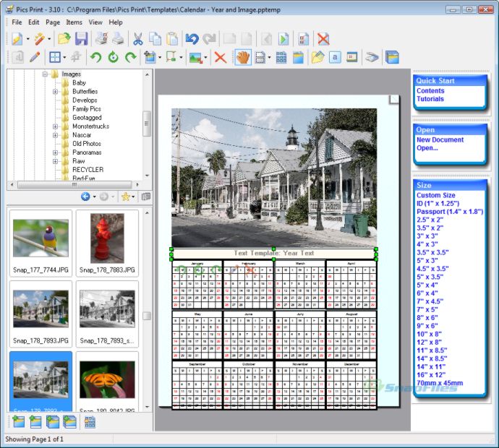Go to next page (green arrow) icon
This screenshot has height=448, width=499.
point(283,39)
